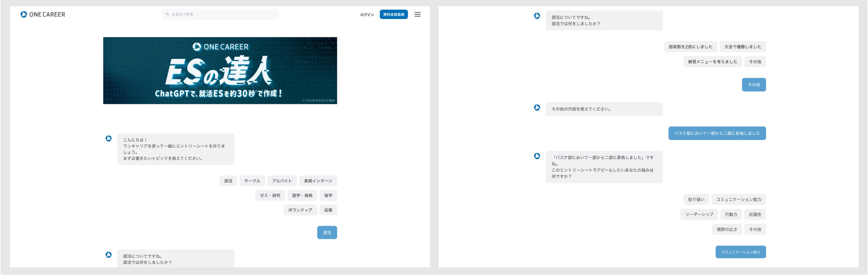This screenshot has height=275, width=868.
Task: Click the ONE CAREER logo in header
Action: (x=43, y=14)
